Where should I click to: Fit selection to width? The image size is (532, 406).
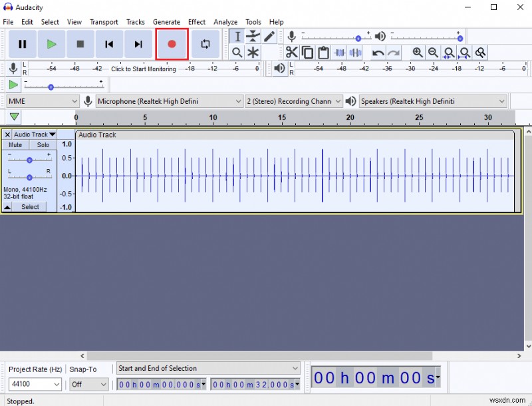click(449, 53)
